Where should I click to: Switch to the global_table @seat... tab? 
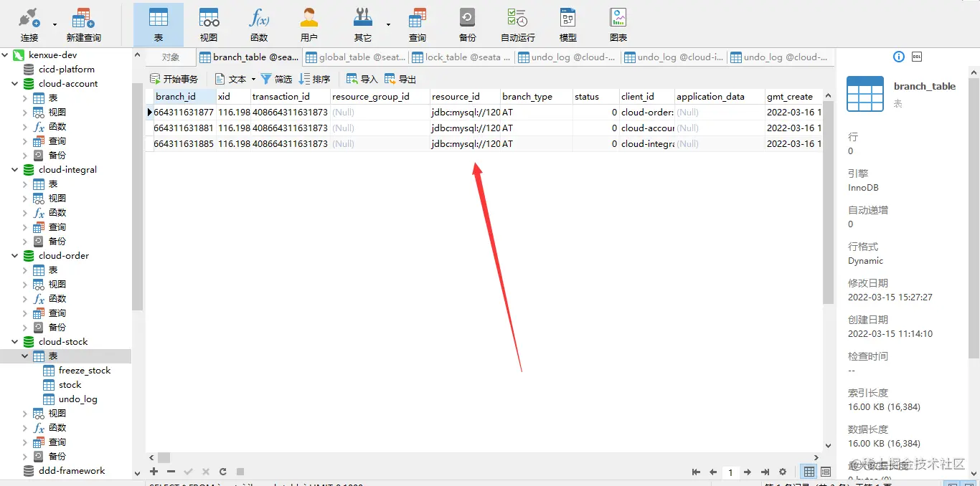coord(355,57)
